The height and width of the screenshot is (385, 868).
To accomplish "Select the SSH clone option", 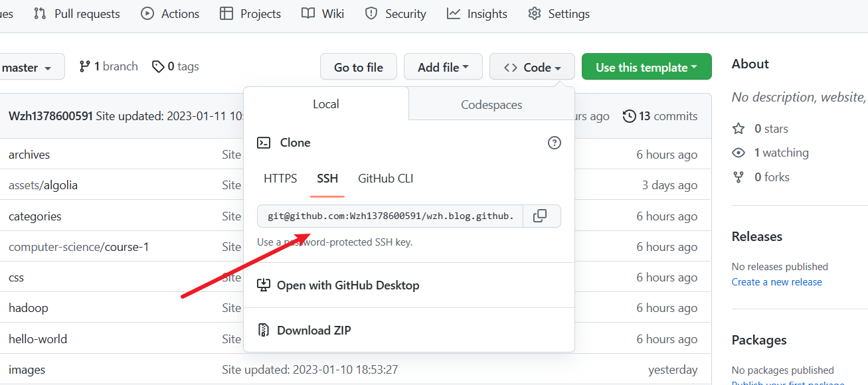I will click(327, 179).
